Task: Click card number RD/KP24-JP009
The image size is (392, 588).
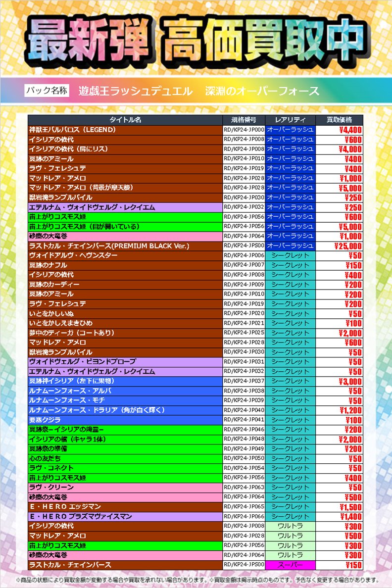Action: (x=244, y=285)
